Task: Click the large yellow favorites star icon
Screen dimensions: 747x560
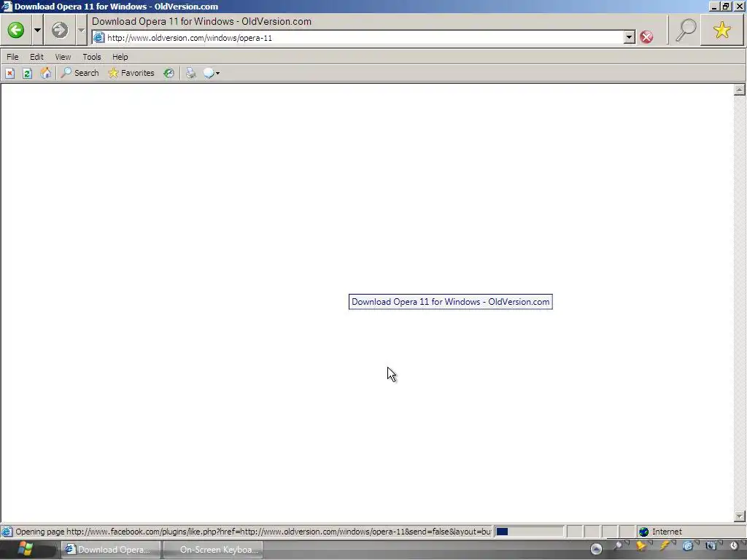Action: [x=721, y=30]
